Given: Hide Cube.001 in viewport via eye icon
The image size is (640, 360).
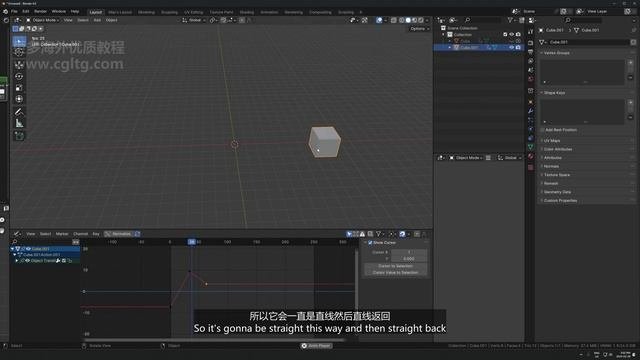Looking at the screenshot, I should (x=511, y=47).
